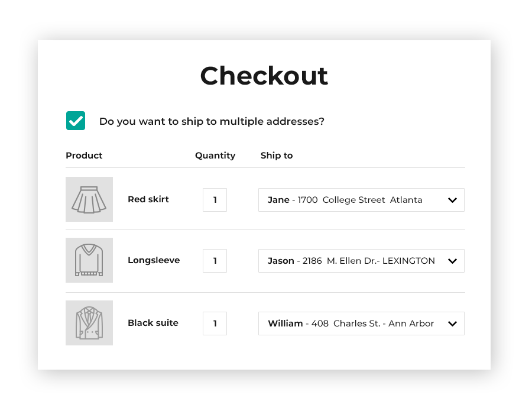Click the Red skirt quantity field
The height and width of the screenshot is (414, 532).
(x=215, y=200)
